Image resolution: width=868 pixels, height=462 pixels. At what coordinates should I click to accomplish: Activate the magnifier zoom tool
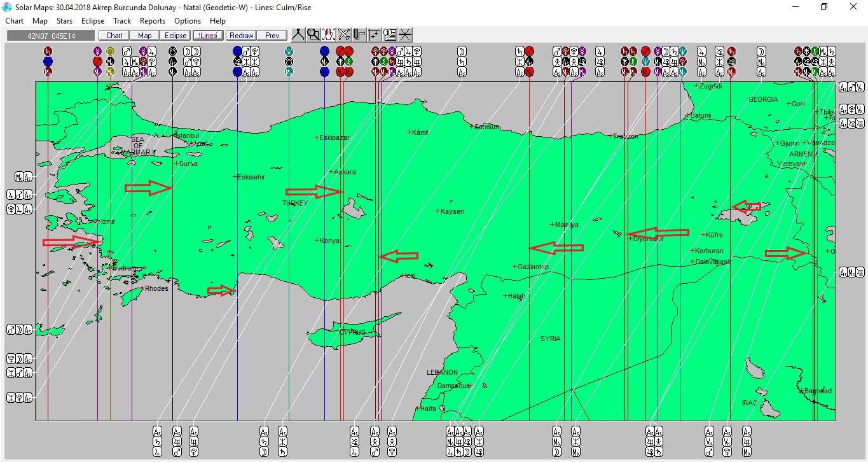313,35
